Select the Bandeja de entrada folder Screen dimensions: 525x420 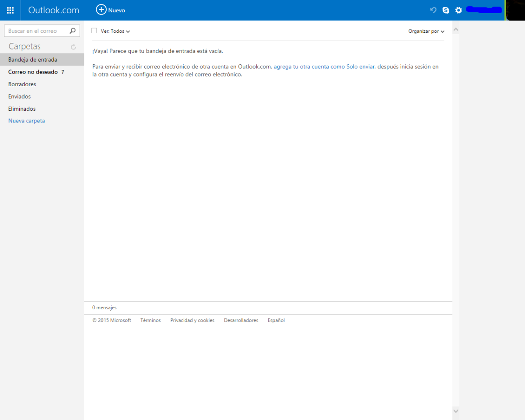[42, 59]
